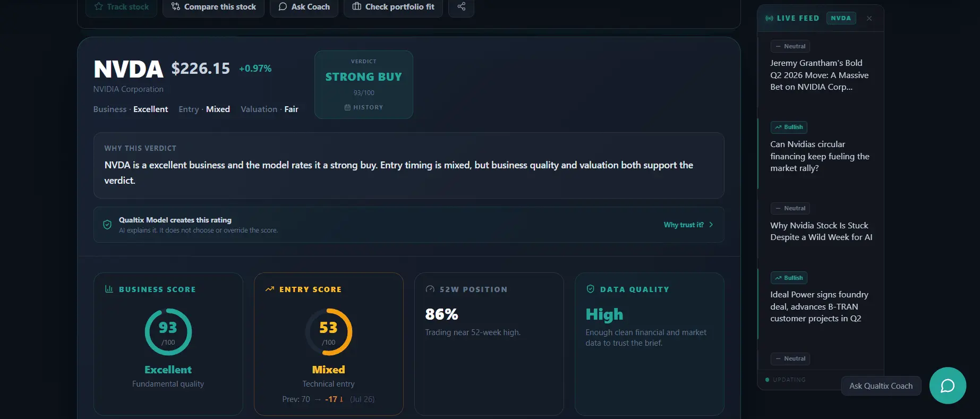The width and height of the screenshot is (980, 419).
Task: Click the Bullish tag above Can Nvidias article
Action: (x=789, y=127)
